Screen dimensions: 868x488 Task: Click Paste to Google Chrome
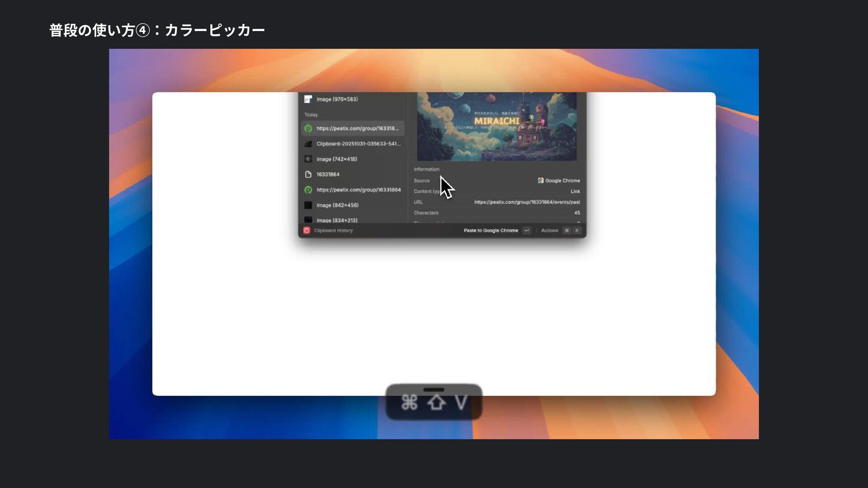click(x=491, y=230)
